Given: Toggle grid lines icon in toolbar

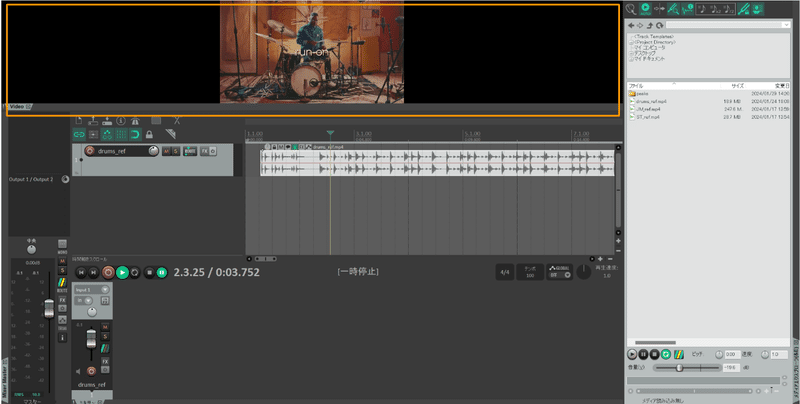Looking at the screenshot, I should 121,135.
